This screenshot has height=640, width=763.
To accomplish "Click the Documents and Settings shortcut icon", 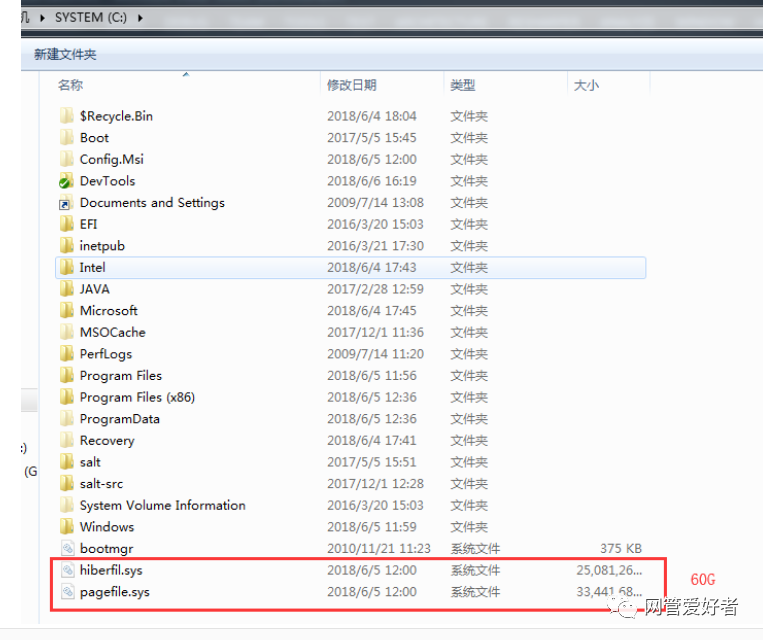I will tap(67, 202).
